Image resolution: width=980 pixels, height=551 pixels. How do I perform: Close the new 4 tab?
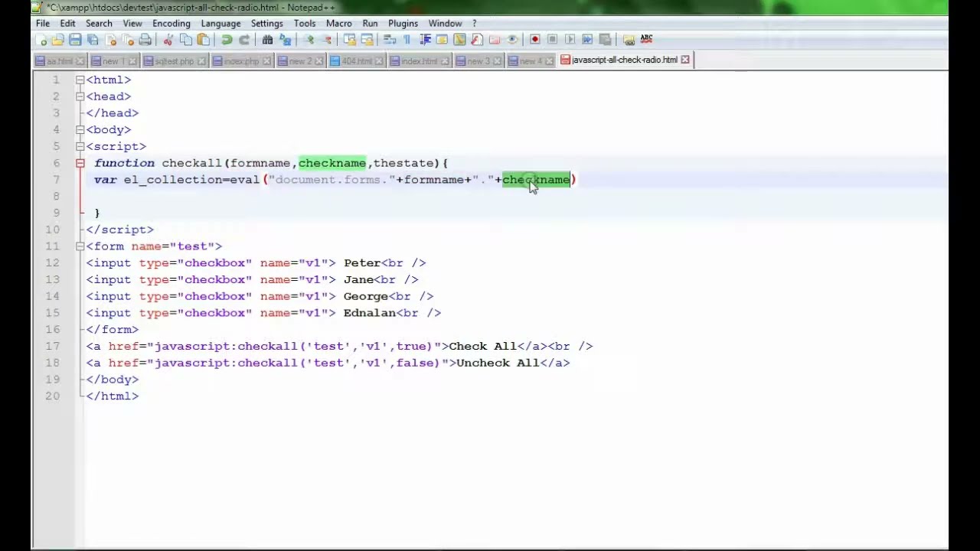coord(548,60)
